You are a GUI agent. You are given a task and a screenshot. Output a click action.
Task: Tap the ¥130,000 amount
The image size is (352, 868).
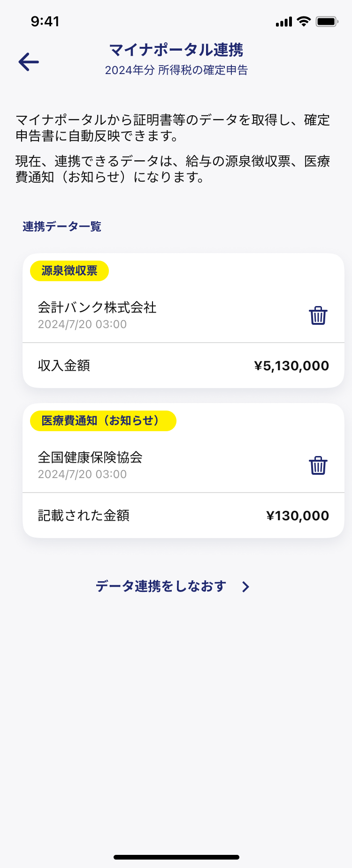(298, 516)
